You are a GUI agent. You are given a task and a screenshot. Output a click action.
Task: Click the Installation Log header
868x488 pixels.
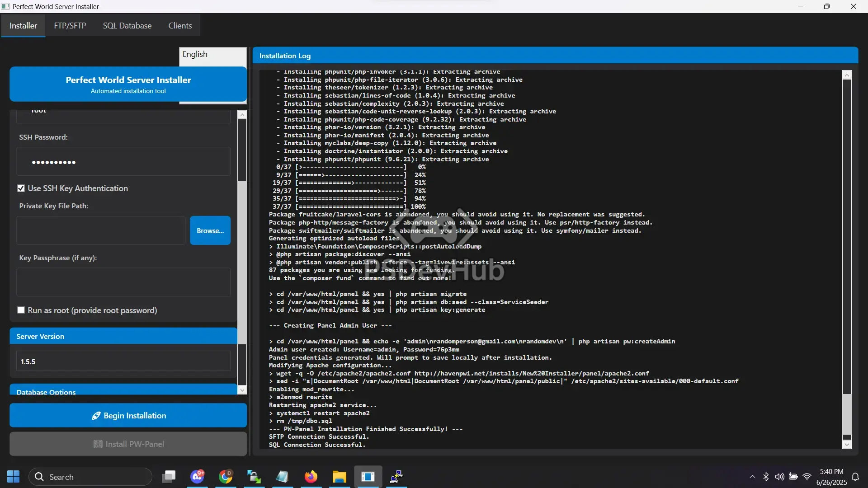(x=555, y=56)
